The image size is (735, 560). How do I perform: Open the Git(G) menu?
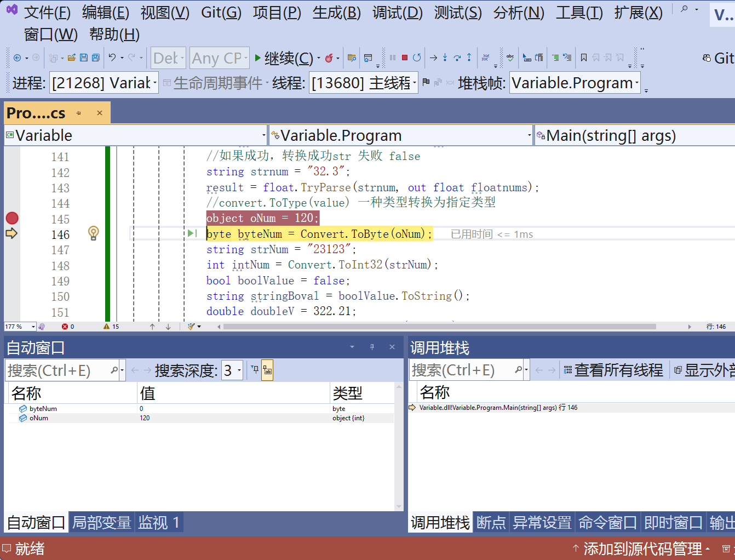click(x=221, y=12)
